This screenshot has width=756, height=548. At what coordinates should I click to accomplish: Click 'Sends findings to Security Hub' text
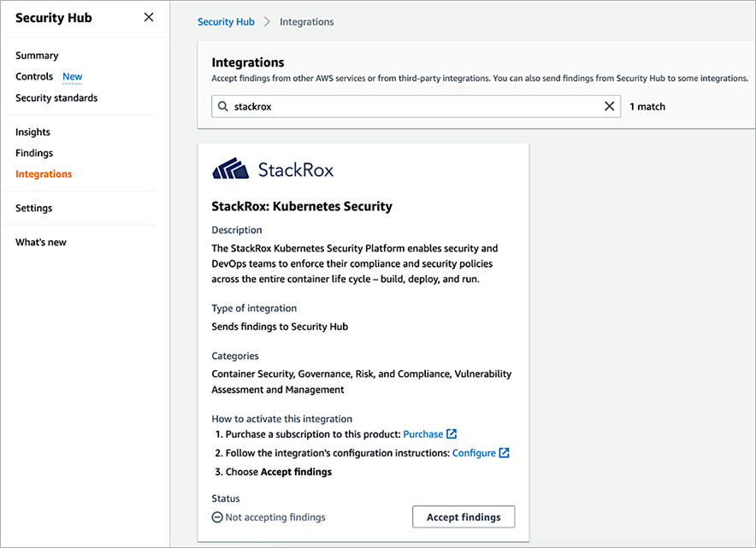(x=280, y=327)
